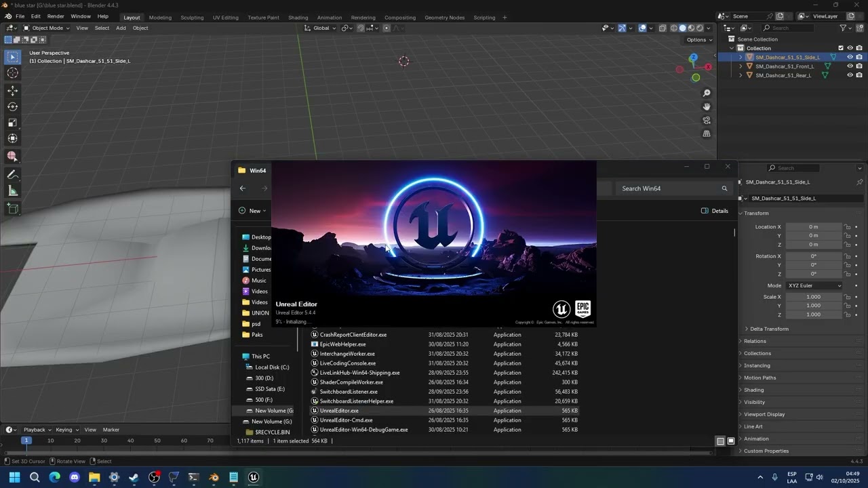Image resolution: width=868 pixels, height=488 pixels.
Task: Open the XYZ Euler rotation mode dropdown
Action: [814, 285]
